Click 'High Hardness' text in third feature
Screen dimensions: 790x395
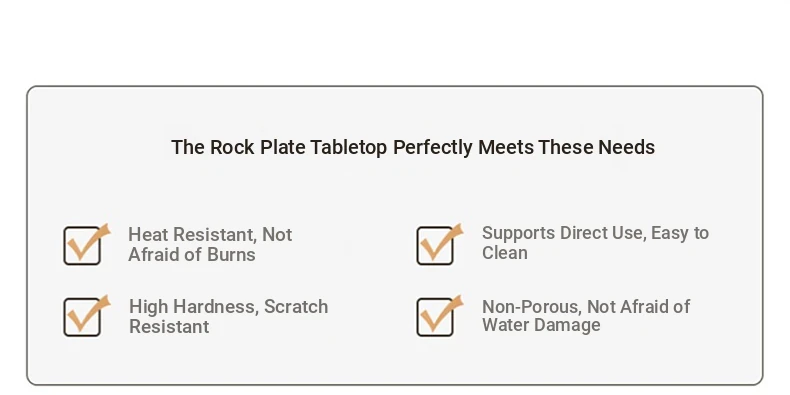coord(193,307)
